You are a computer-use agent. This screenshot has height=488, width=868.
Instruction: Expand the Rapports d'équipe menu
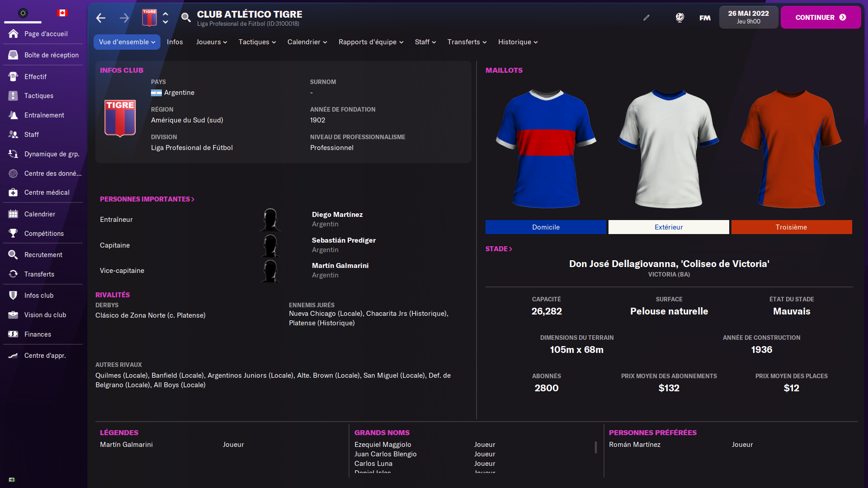[371, 42]
